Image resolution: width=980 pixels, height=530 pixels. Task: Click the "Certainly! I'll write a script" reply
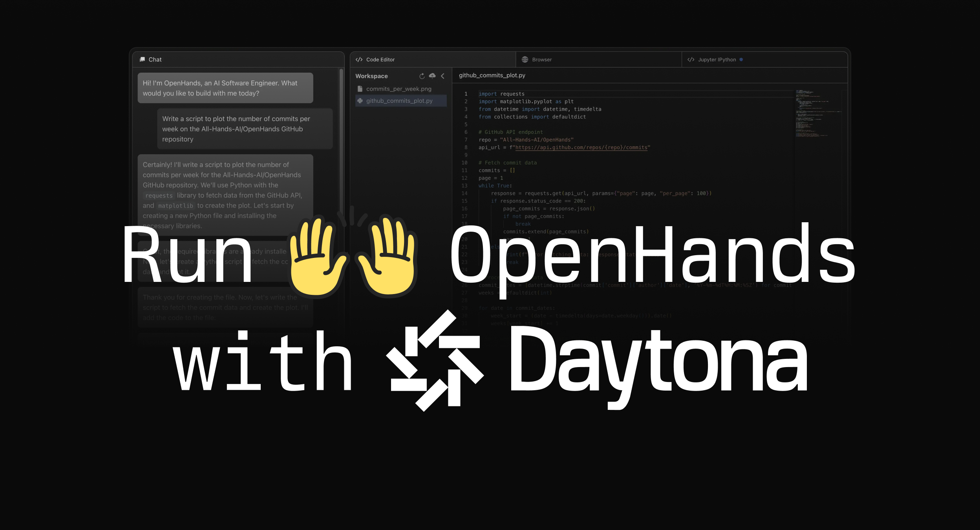[225, 195]
